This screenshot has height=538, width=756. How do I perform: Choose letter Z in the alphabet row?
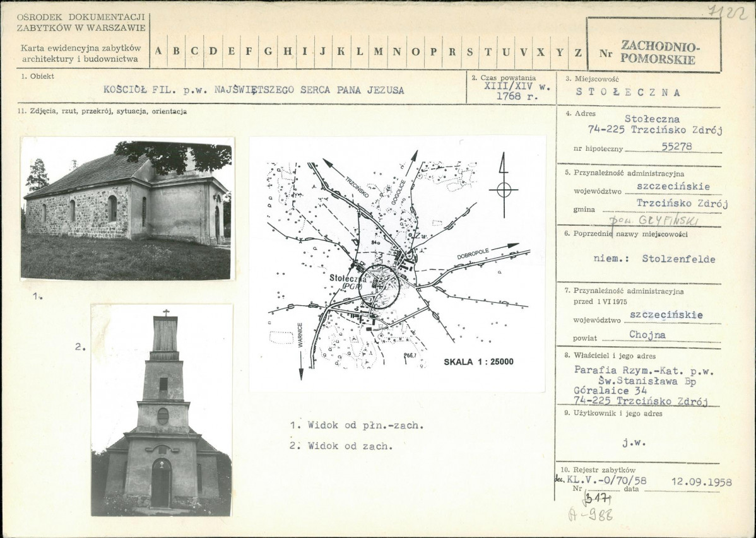point(578,52)
